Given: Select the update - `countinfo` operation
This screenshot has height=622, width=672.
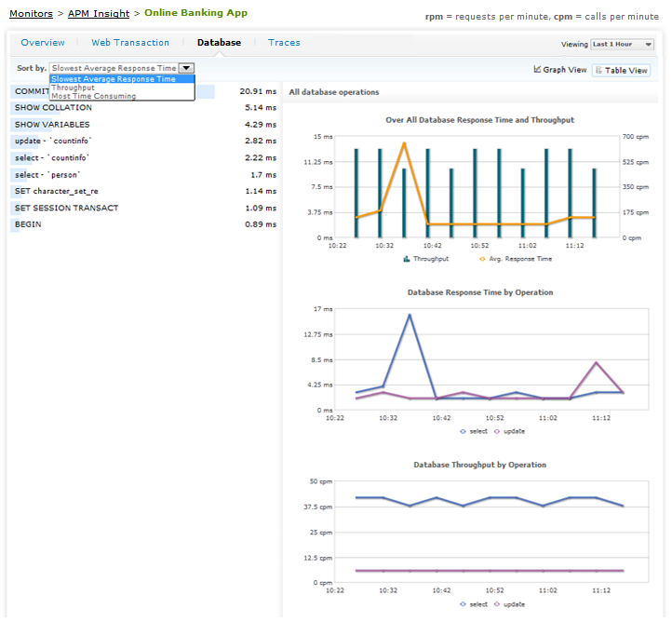Looking at the screenshot, I should (x=53, y=142).
